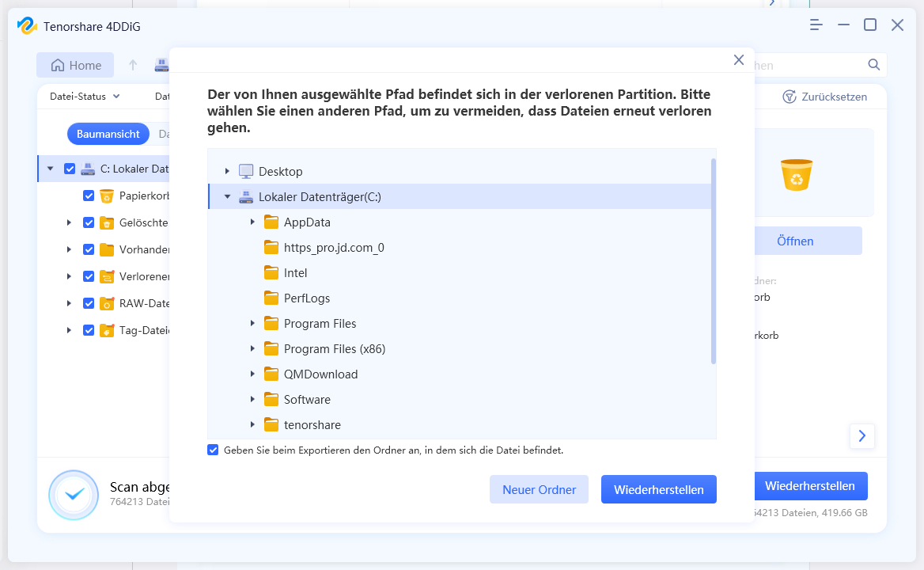924x570 pixels.
Task: Expand the Program Files (x86) folder
Action: (252, 349)
